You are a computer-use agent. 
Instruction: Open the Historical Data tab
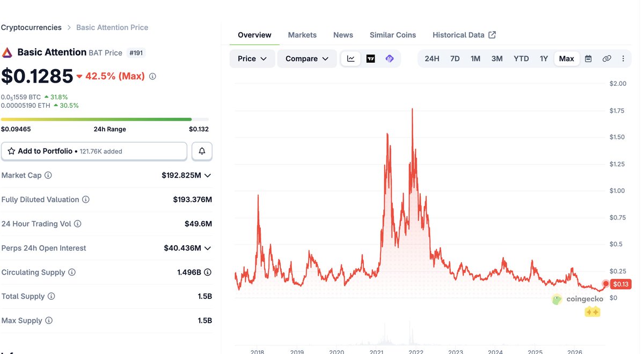(464, 35)
